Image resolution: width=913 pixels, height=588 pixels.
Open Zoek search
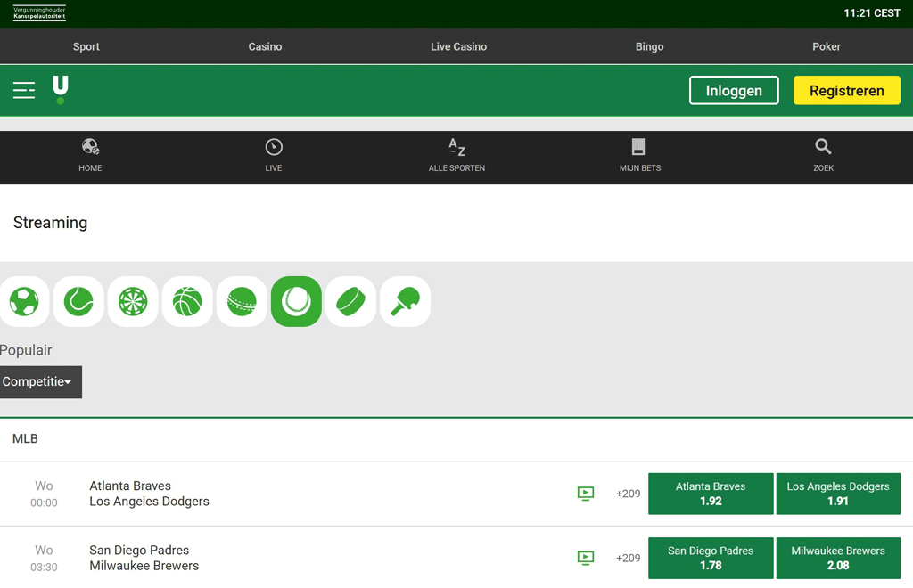823,156
